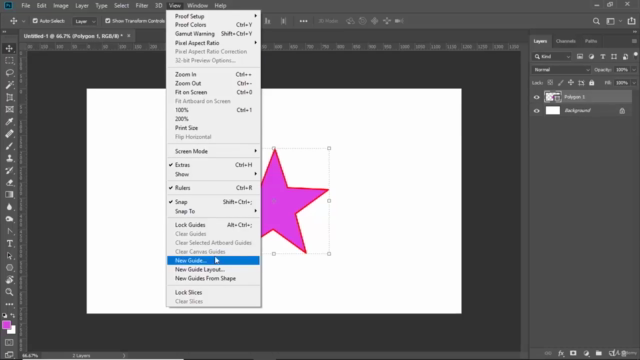640x360 pixels.
Task: Select the Gradient tool
Action: pos(9,195)
